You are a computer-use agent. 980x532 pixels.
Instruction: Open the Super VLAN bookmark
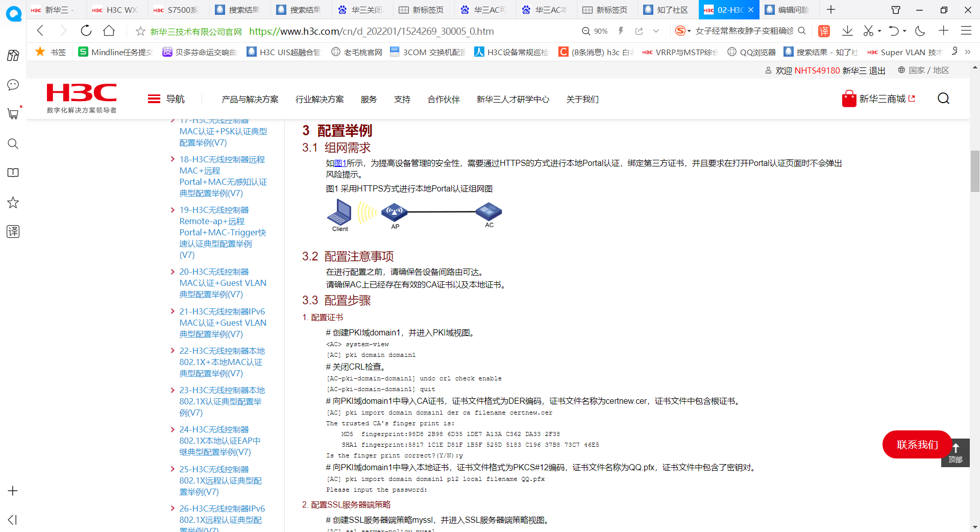coord(905,52)
